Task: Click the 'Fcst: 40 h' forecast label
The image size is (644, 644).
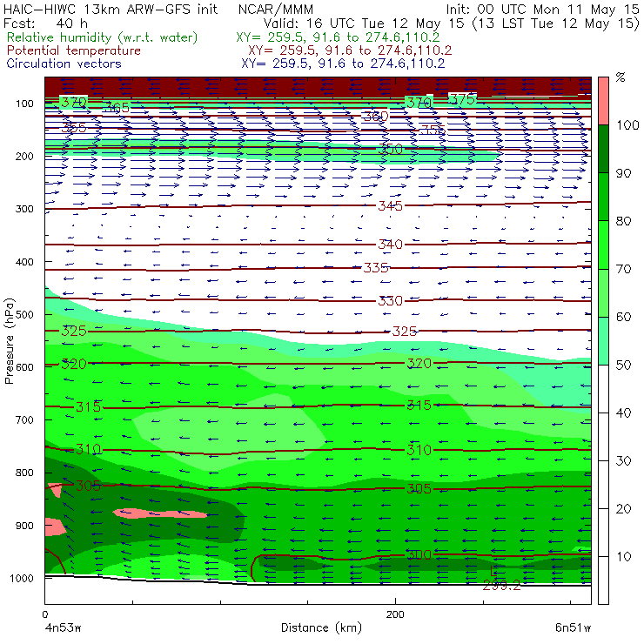Action: [45, 23]
